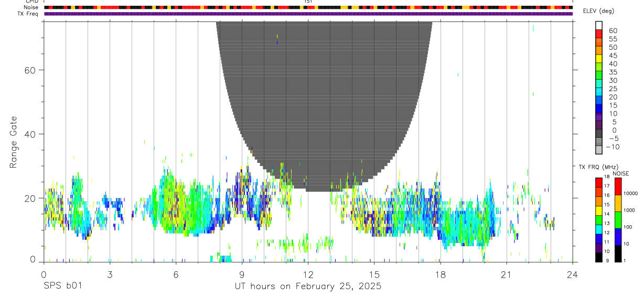
Task: Select the white top swatch of the ELEV bar
Action: pos(599,25)
